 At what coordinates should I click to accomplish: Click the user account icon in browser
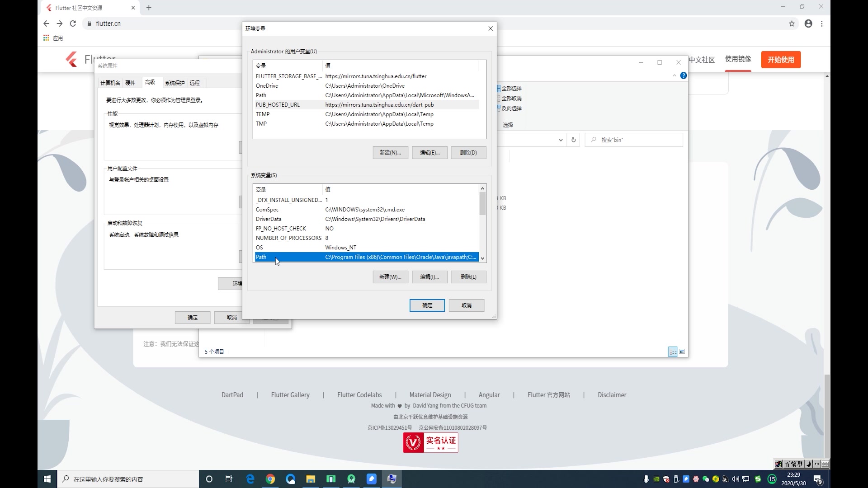(x=808, y=23)
